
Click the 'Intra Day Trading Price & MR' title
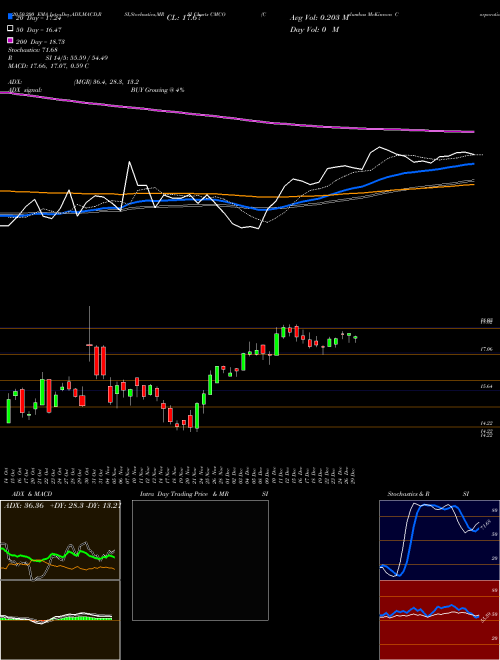[184, 494]
